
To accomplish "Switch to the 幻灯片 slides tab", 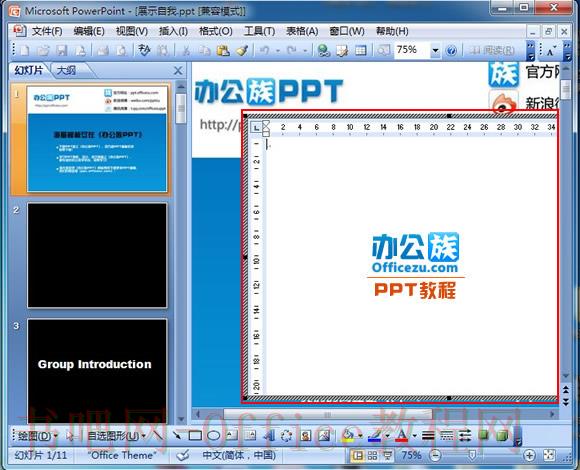I will coord(28,70).
